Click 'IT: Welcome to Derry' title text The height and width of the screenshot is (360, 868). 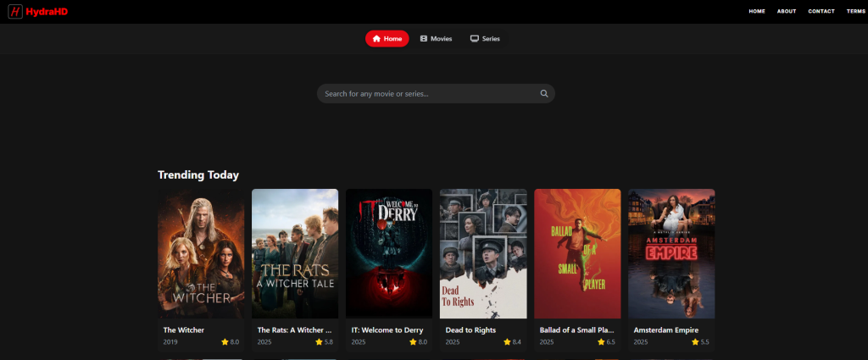coord(387,330)
